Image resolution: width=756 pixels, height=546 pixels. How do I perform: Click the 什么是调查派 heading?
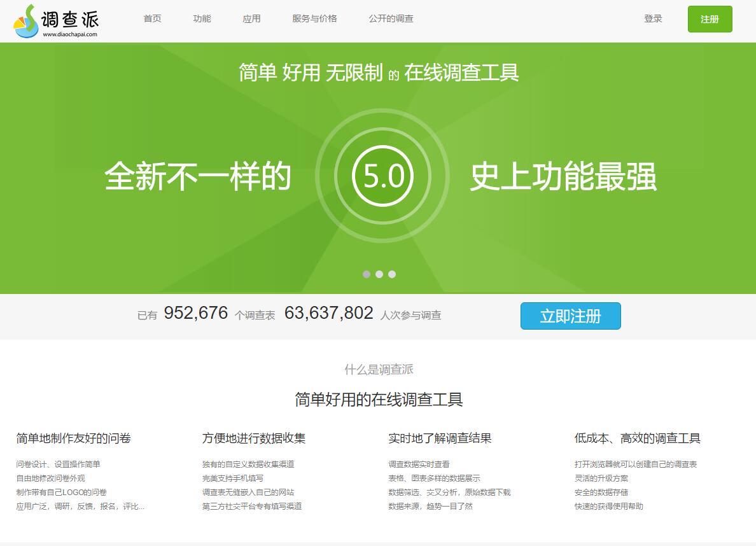379,370
